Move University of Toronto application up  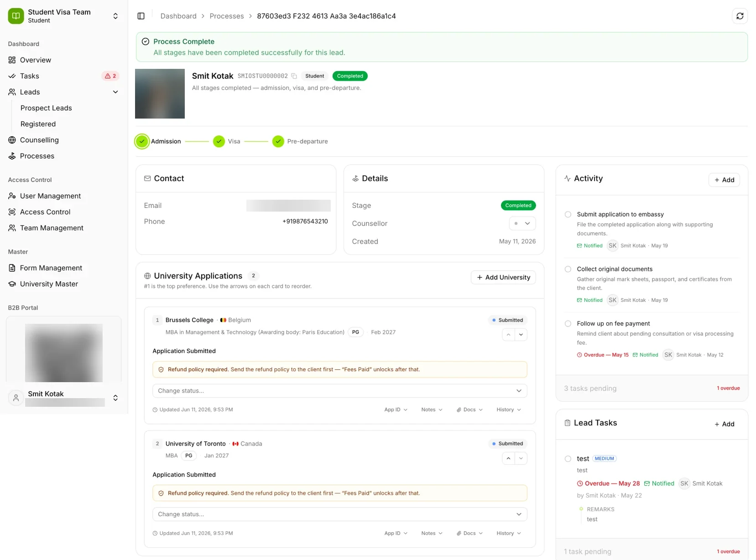[x=508, y=458]
